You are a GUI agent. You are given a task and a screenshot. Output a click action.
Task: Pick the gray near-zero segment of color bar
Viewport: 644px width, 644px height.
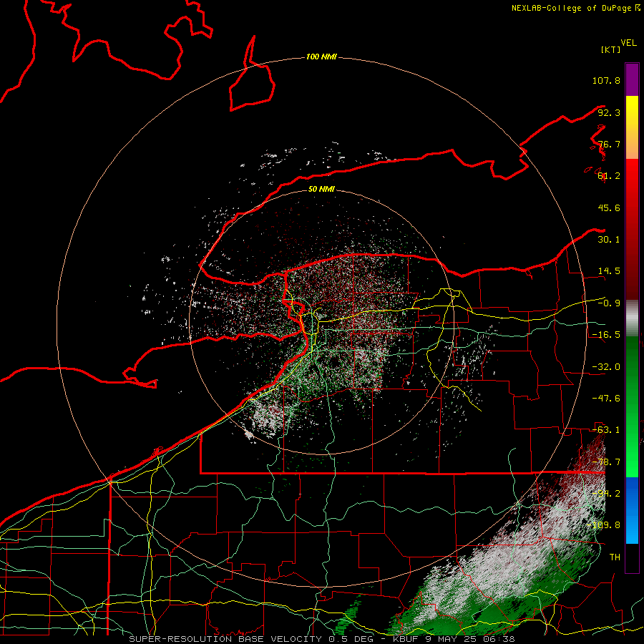click(632, 318)
